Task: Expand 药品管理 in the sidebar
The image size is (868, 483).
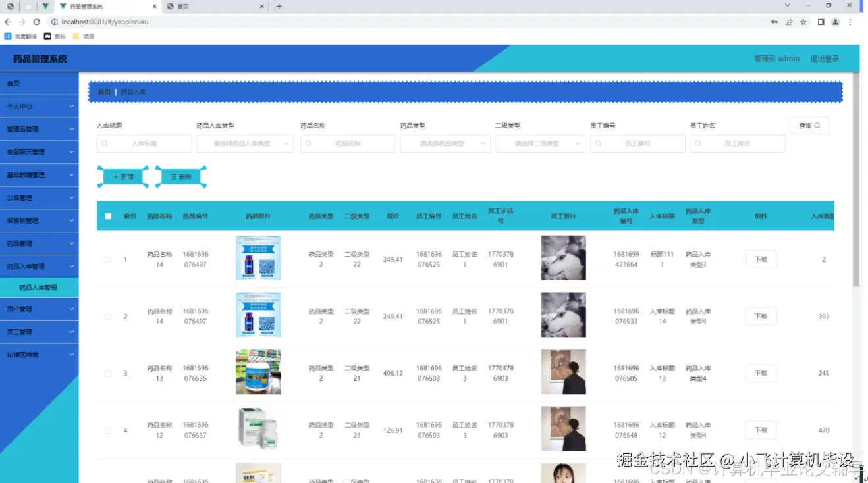Action: click(40, 243)
